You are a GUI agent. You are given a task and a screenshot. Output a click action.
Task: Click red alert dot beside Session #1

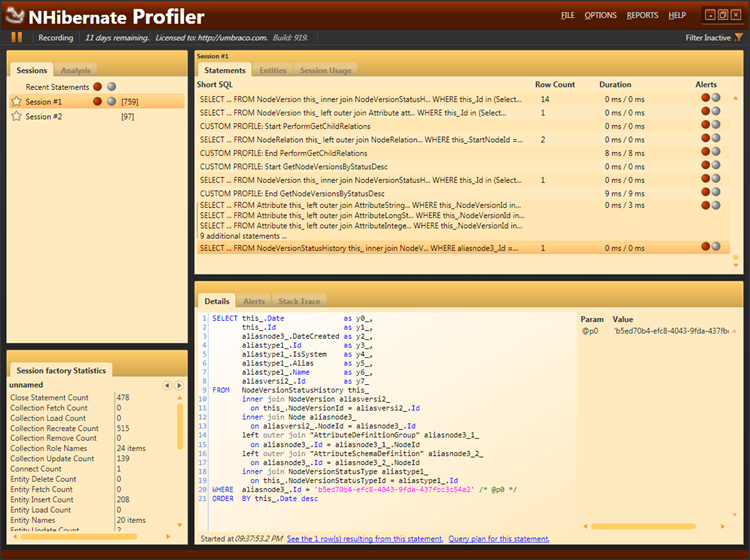point(98,101)
